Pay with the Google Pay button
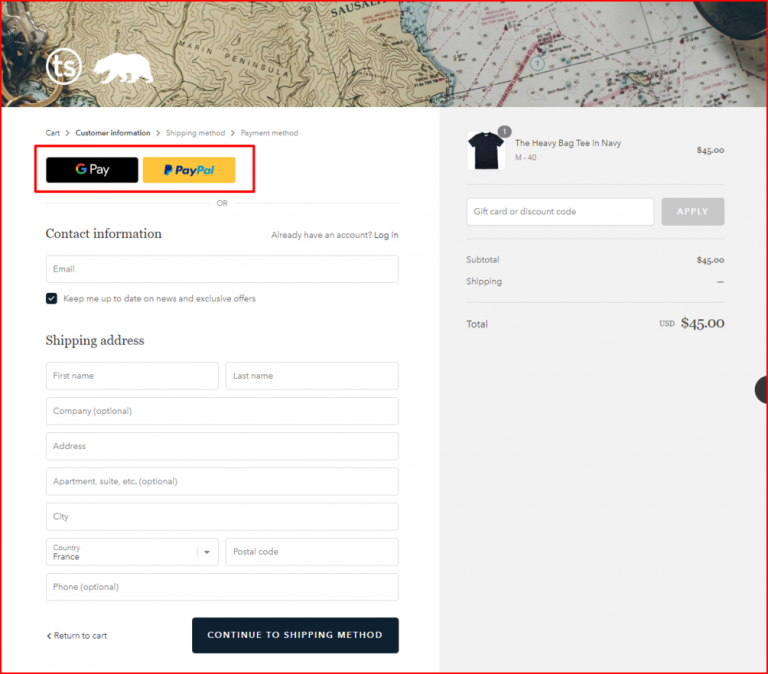The image size is (768, 674). click(x=92, y=170)
